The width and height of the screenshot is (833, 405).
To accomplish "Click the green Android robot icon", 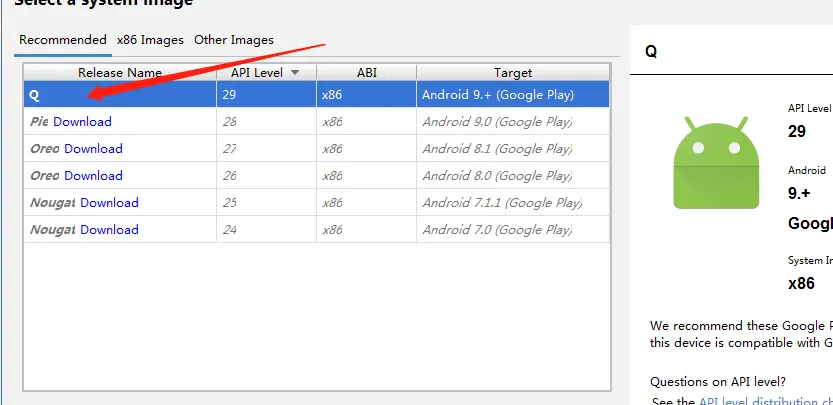I will (x=716, y=163).
